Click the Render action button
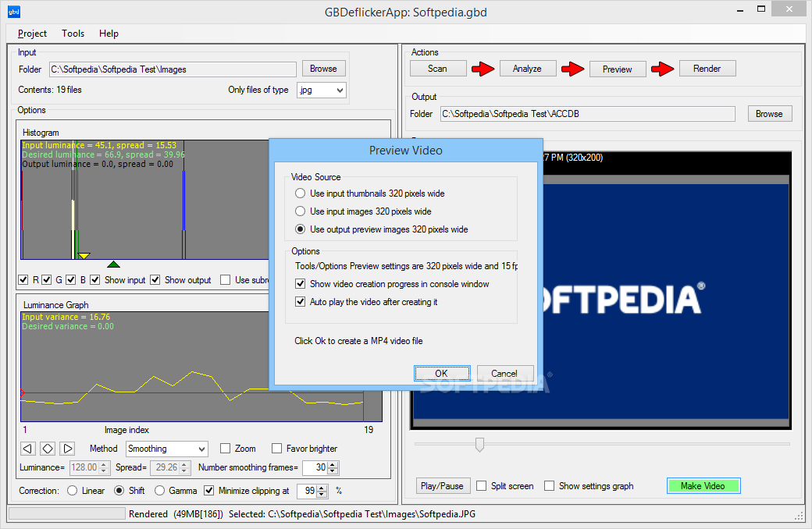Image resolution: width=812 pixels, height=529 pixels. [707, 69]
